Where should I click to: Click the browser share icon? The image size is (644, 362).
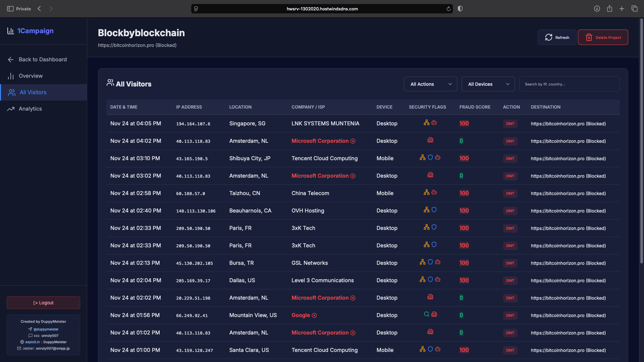[609, 9]
